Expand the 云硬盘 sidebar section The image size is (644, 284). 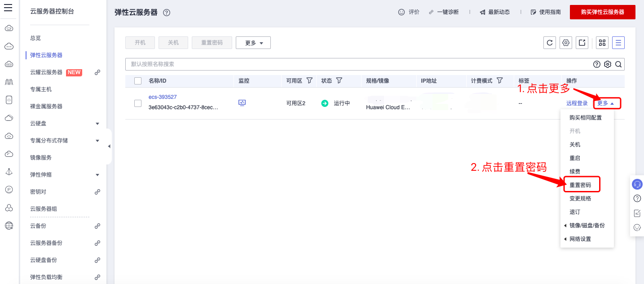[x=97, y=124]
